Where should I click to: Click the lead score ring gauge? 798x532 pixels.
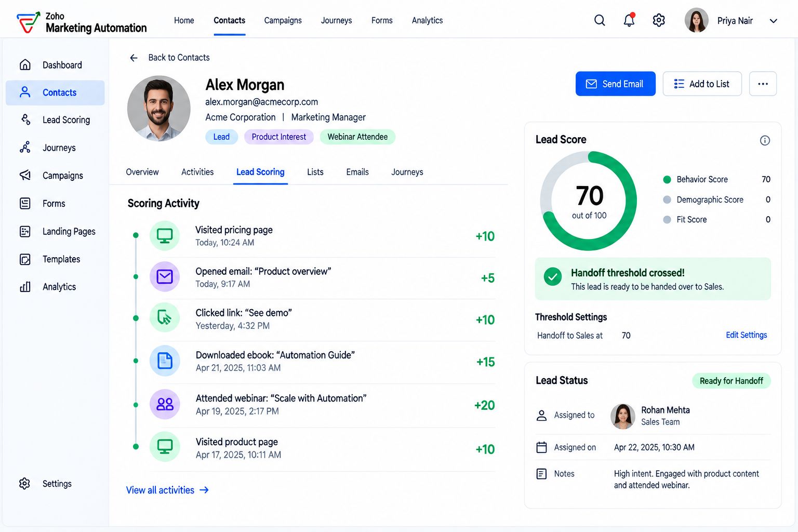pyautogui.click(x=589, y=201)
